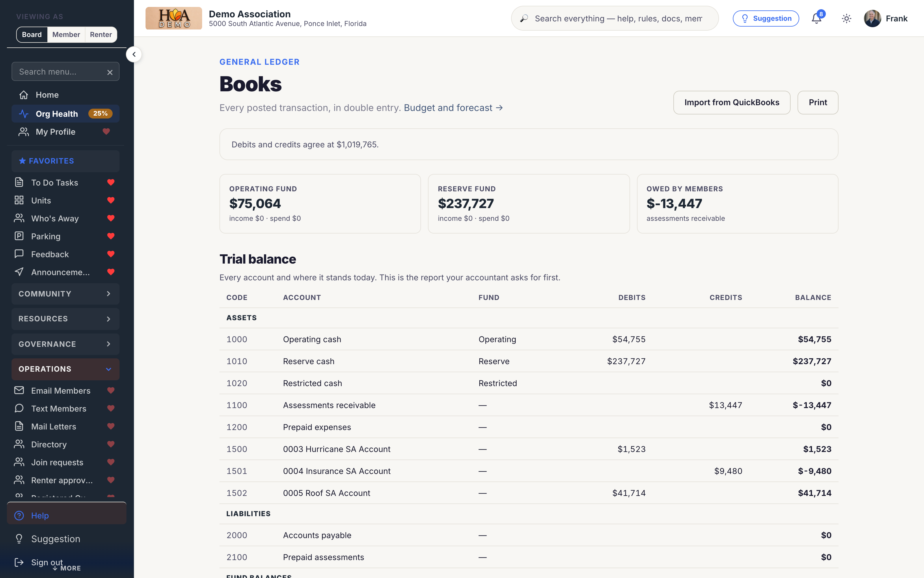Click Import from QuickBooks button
Screen dimensions: 924x578
[732, 102]
